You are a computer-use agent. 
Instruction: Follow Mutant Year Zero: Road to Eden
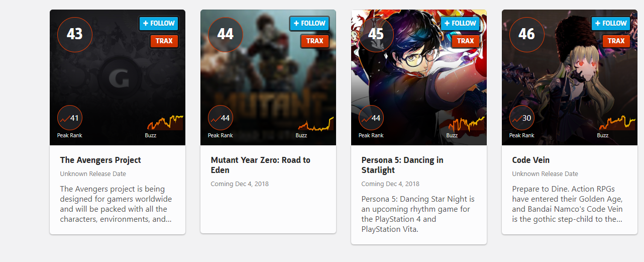309,23
